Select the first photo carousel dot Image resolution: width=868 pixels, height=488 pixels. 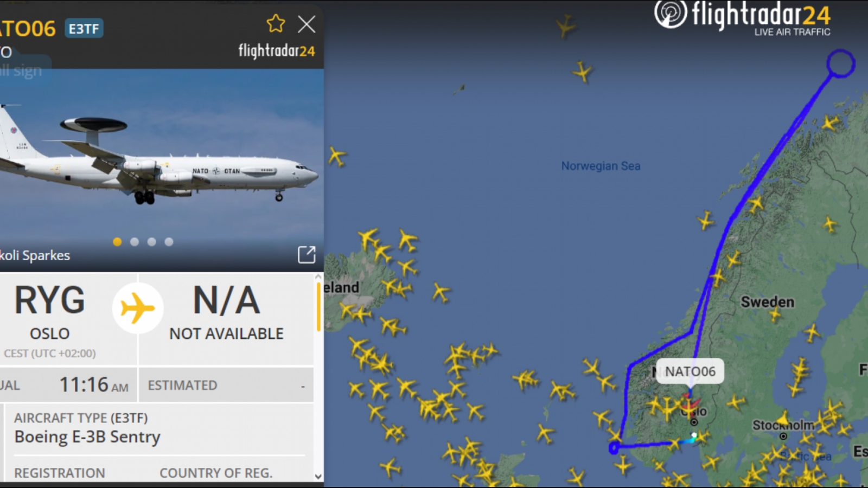pyautogui.click(x=117, y=242)
